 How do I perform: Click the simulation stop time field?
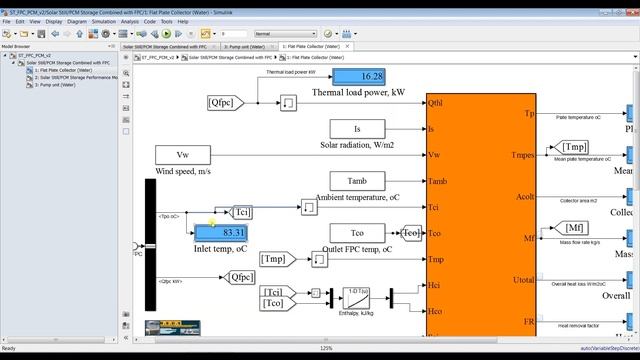point(233,34)
